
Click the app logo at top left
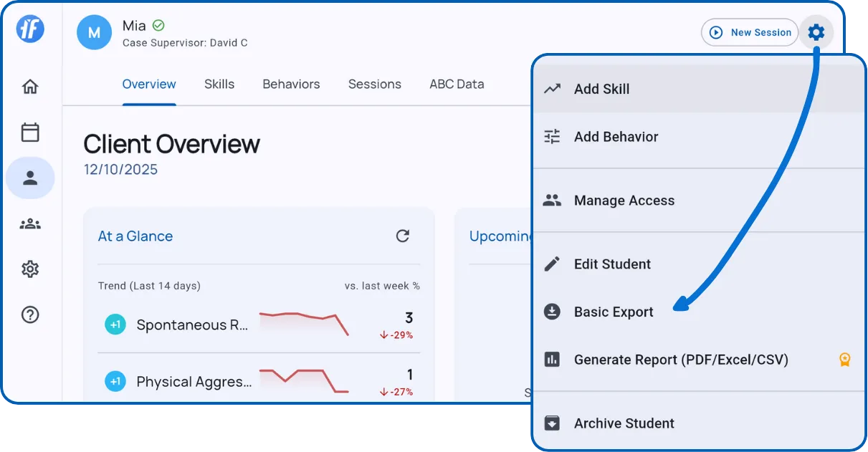tap(31, 29)
